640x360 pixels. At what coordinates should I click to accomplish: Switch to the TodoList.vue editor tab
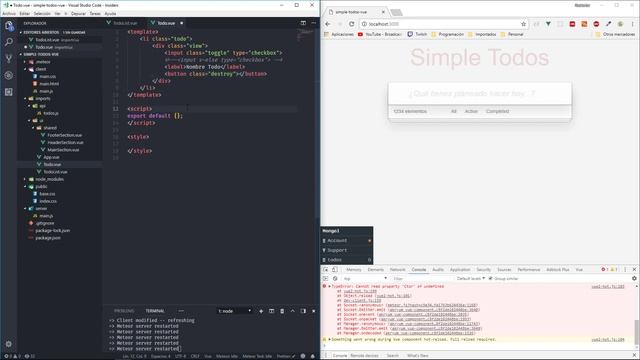(x=125, y=23)
